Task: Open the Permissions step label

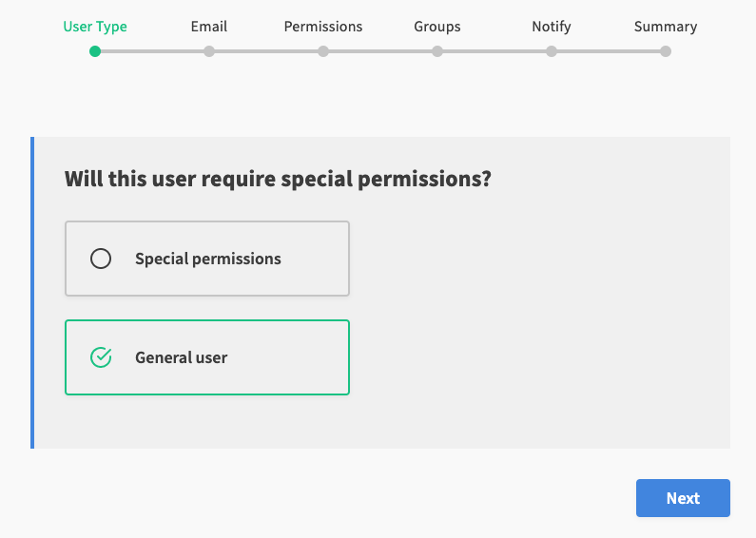Action: pos(323,27)
